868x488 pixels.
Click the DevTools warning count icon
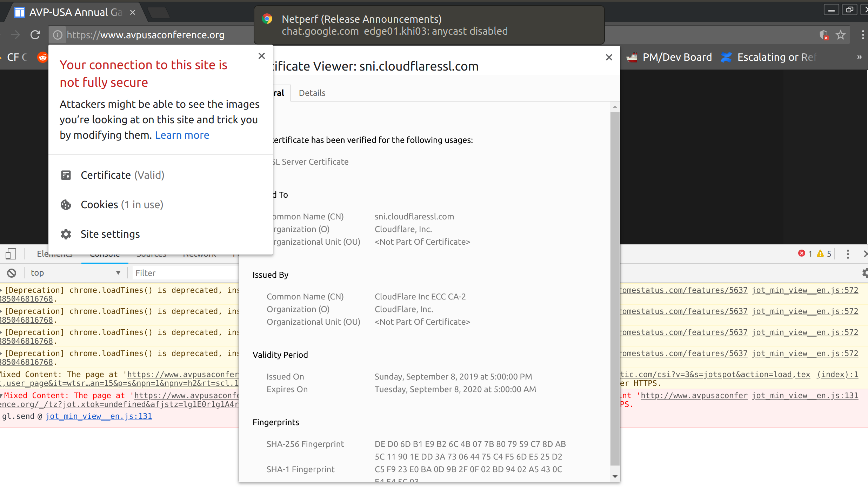click(x=820, y=253)
